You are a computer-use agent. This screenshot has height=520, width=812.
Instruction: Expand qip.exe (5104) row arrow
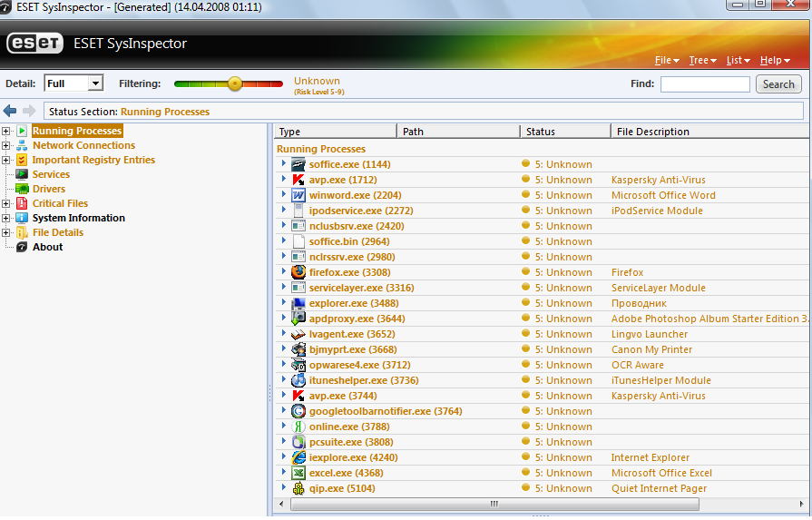tap(283, 487)
